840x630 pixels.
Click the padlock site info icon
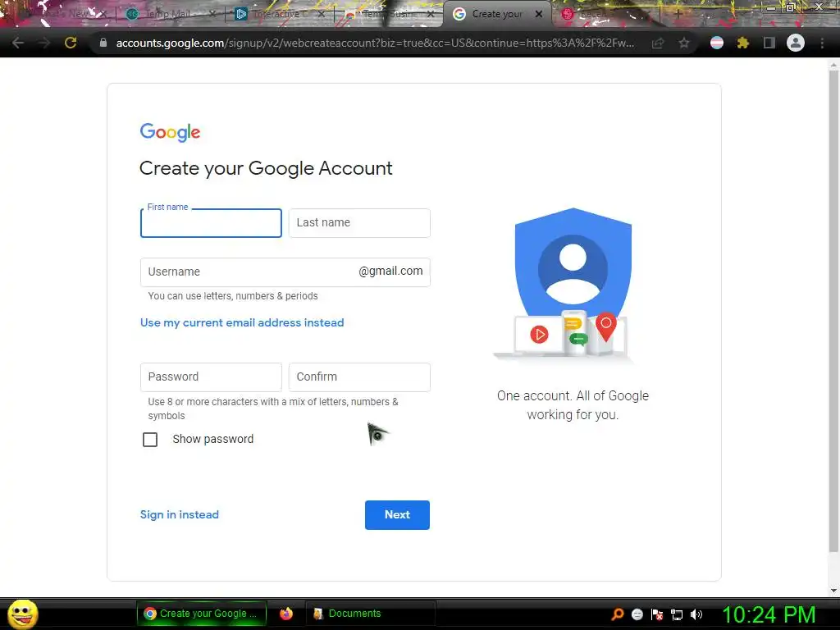coord(103,43)
